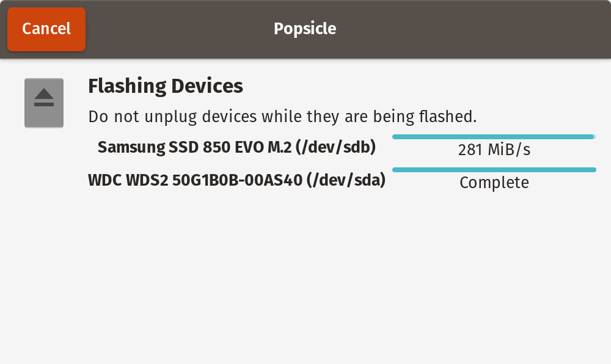Click the Flashing Devices heading

(166, 86)
